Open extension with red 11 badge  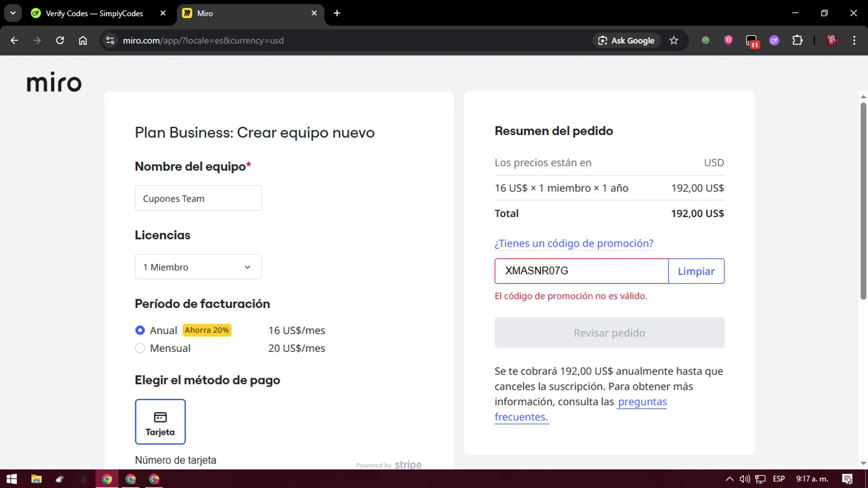pyautogui.click(x=752, y=41)
